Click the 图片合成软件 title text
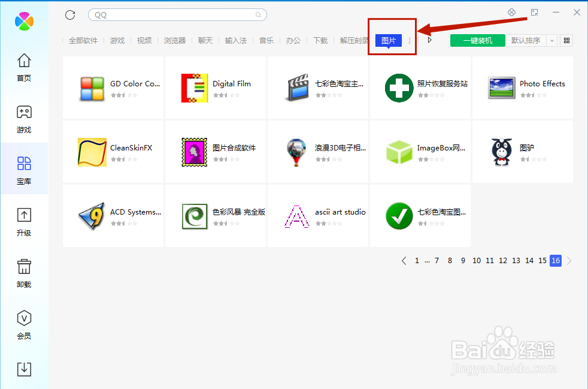 click(x=234, y=148)
